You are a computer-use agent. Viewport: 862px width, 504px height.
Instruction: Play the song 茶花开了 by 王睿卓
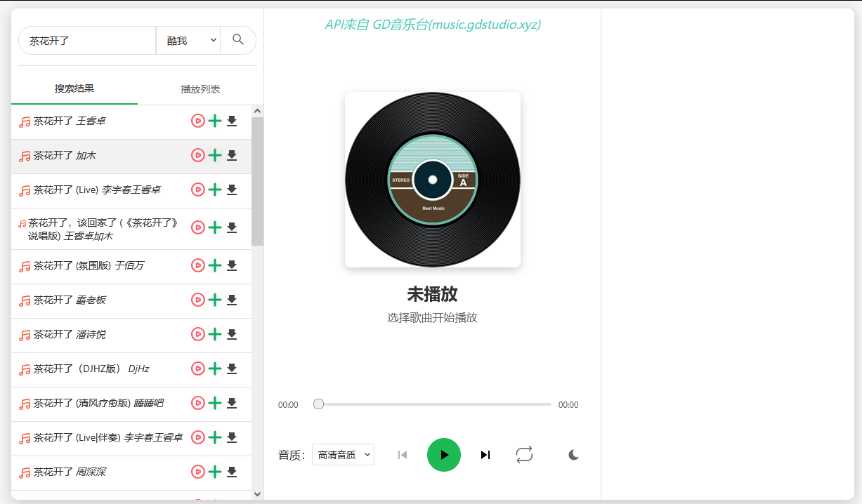tap(197, 120)
